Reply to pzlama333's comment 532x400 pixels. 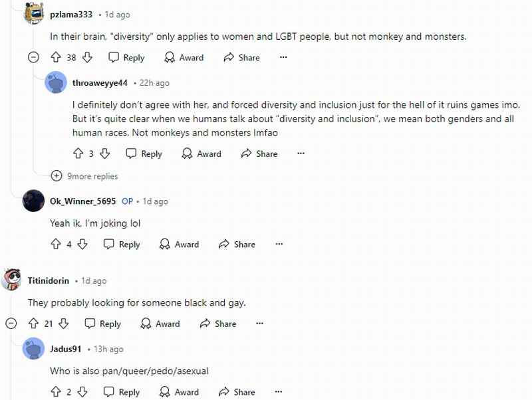126,58
